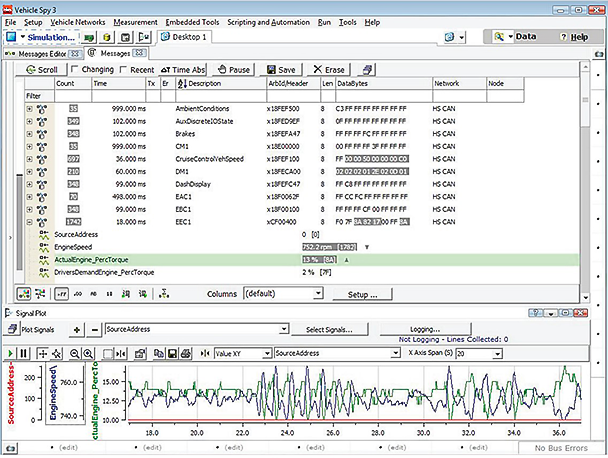Click the flag icon before Desktop 1
Image resolution: width=608 pixels, height=458 pixels.
point(144,37)
